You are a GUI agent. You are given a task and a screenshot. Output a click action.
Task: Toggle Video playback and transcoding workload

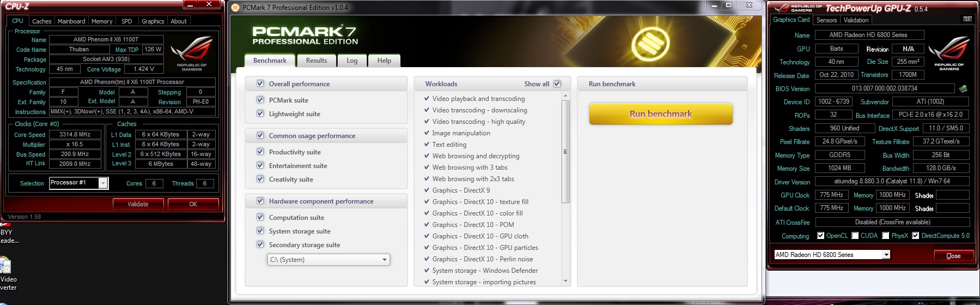pyautogui.click(x=427, y=99)
